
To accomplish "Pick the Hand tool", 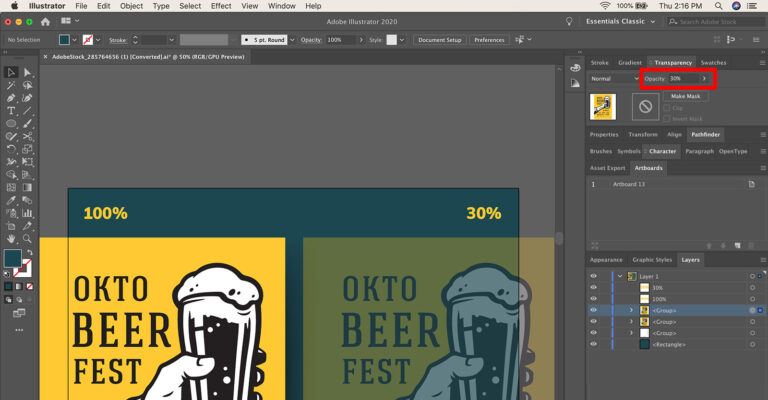I will click(x=11, y=238).
